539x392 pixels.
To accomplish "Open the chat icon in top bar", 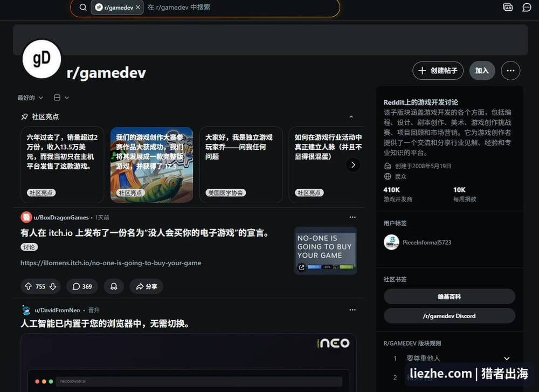I will [x=526, y=7].
